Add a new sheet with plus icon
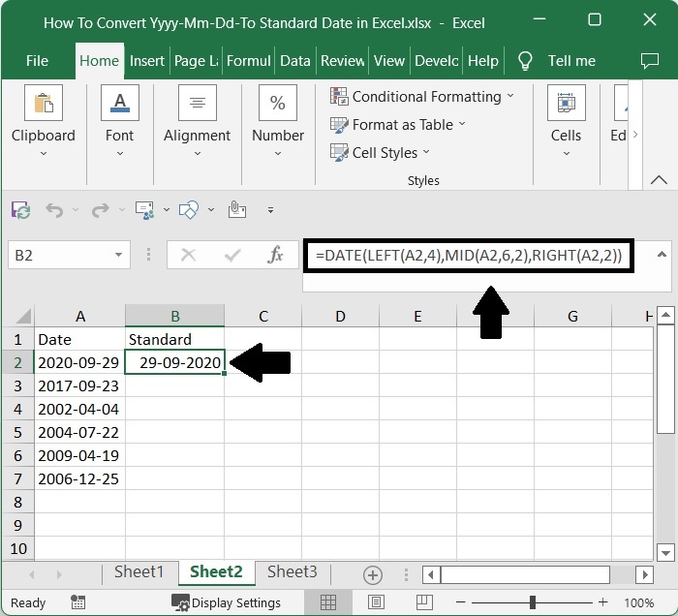This screenshot has height=616, width=678. (x=372, y=573)
